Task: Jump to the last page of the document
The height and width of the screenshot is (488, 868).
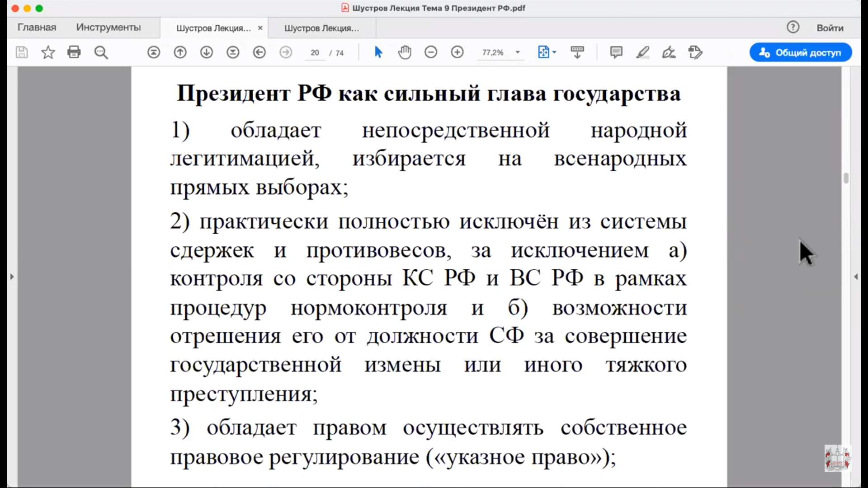Action: (x=233, y=52)
